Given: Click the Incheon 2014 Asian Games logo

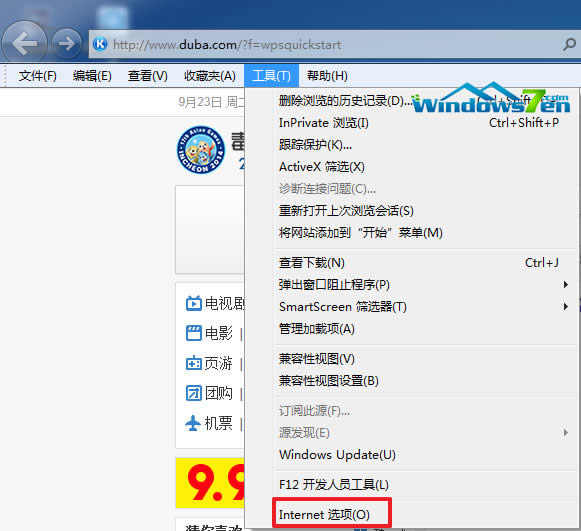Looking at the screenshot, I should (200, 150).
